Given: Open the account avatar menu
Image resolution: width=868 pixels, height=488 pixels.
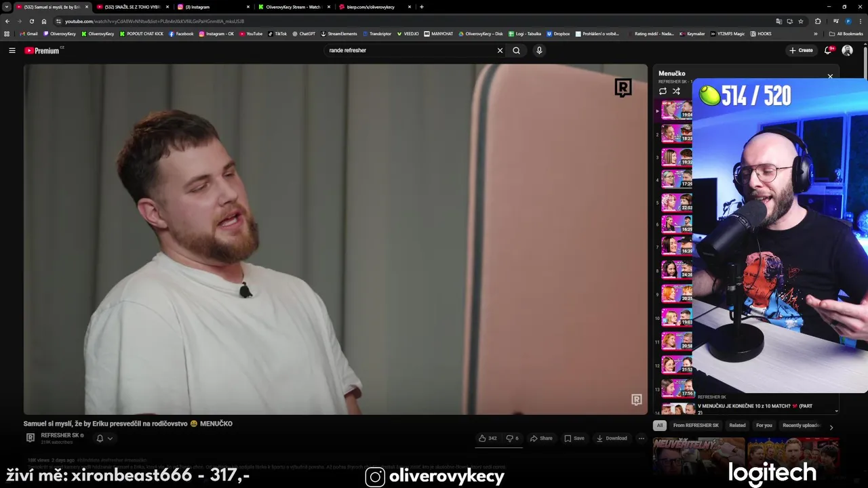Looking at the screenshot, I should tap(847, 50).
